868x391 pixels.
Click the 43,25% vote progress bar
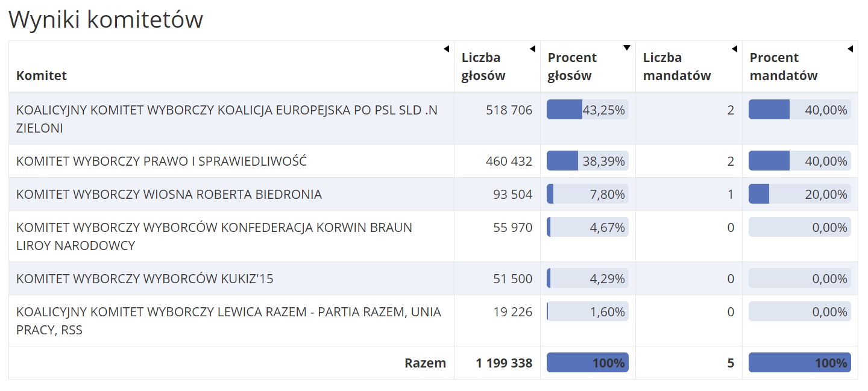click(x=587, y=110)
